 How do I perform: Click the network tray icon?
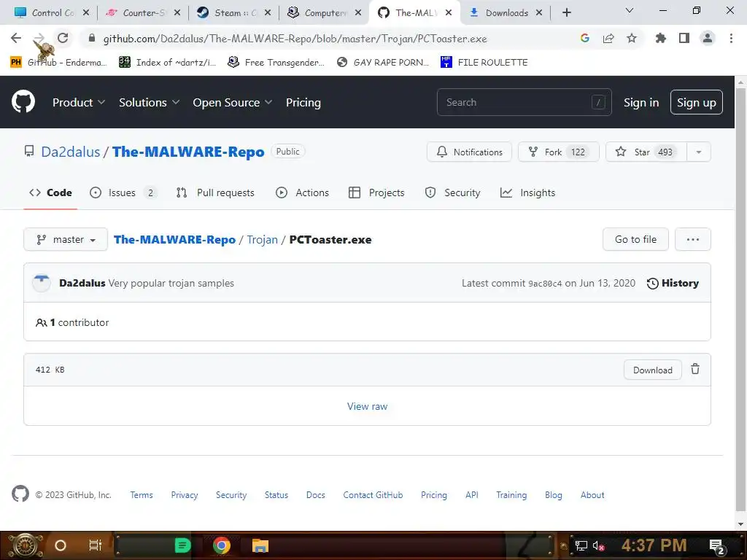coord(581,545)
